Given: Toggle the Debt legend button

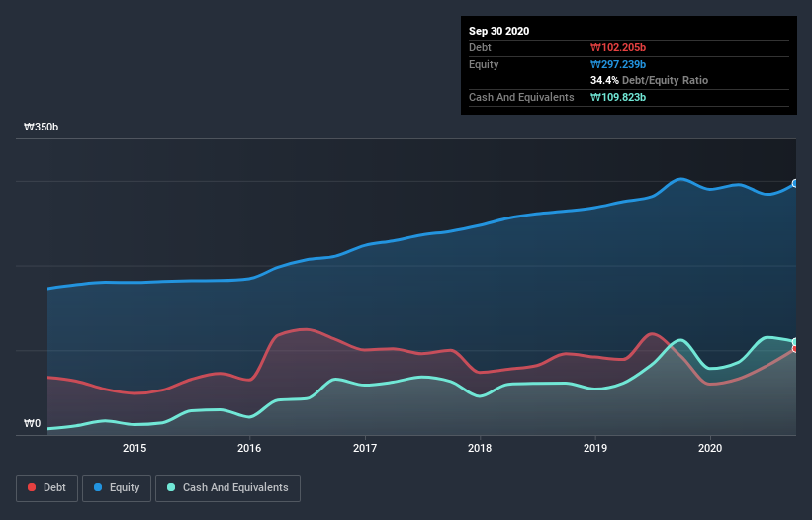Looking at the screenshot, I should click(x=46, y=488).
